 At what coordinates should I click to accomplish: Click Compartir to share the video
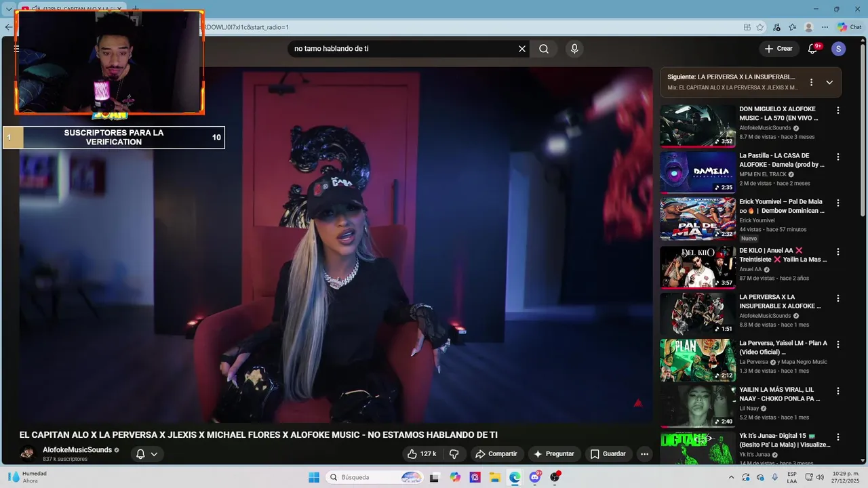pos(496,454)
